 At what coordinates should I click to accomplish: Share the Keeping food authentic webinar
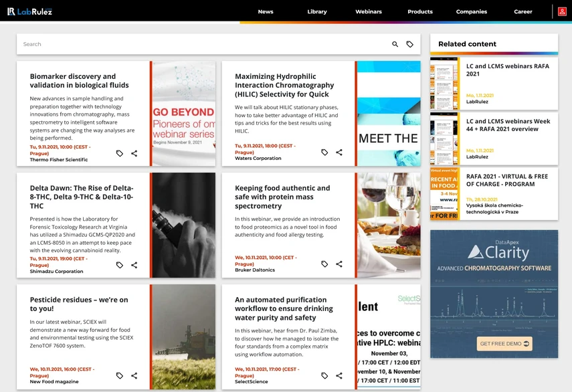coord(339,264)
